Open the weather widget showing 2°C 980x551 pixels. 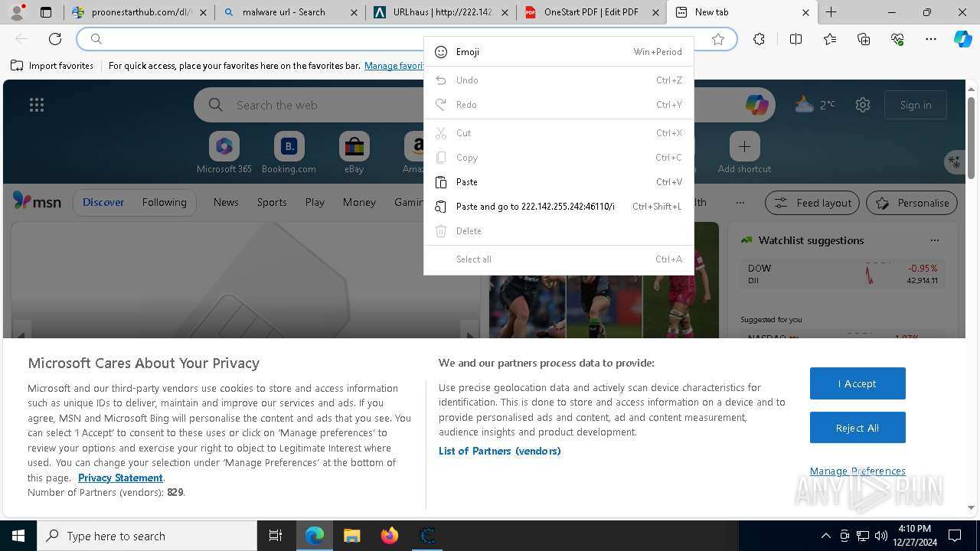click(x=815, y=105)
